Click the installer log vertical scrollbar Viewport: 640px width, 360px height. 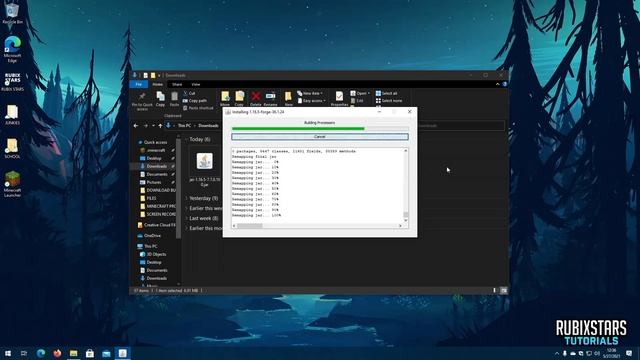pyautogui.click(x=405, y=185)
